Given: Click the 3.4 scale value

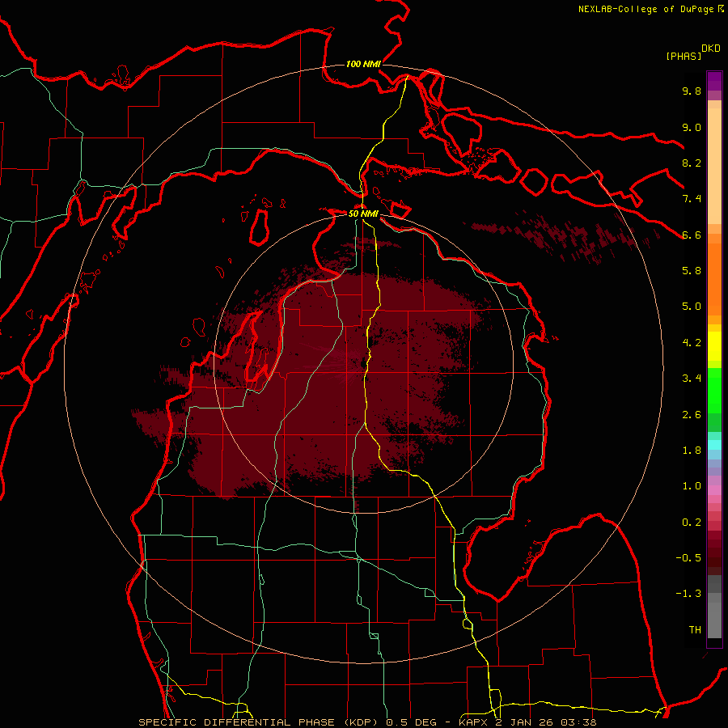Looking at the screenshot, I should point(692,379).
